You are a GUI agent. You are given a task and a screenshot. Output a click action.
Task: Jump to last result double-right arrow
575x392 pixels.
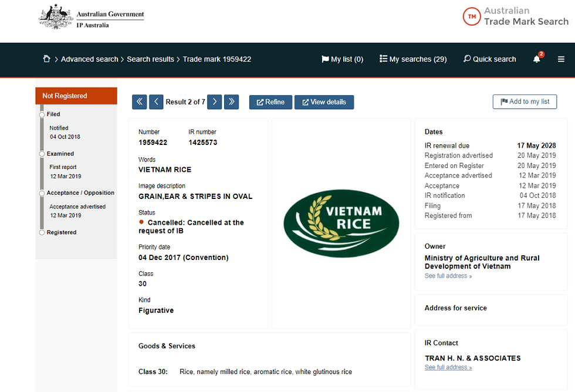point(231,102)
